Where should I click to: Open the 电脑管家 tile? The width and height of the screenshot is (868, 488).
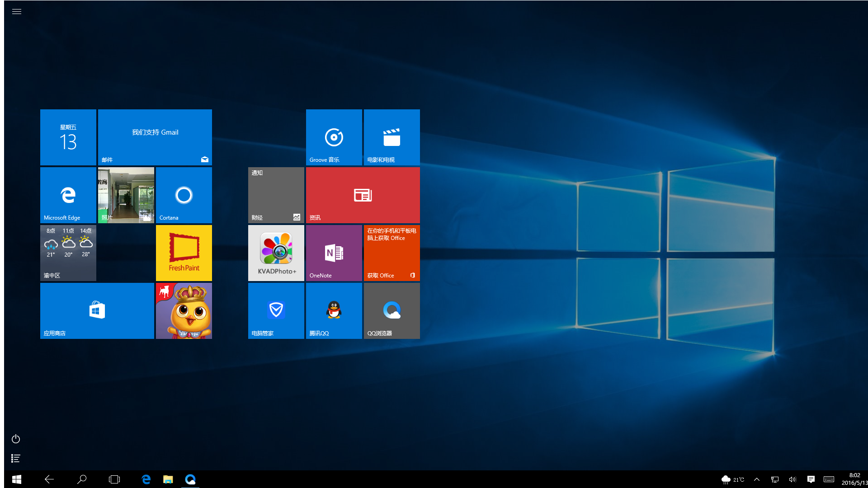pyautogui.click(x=276, y=311)
